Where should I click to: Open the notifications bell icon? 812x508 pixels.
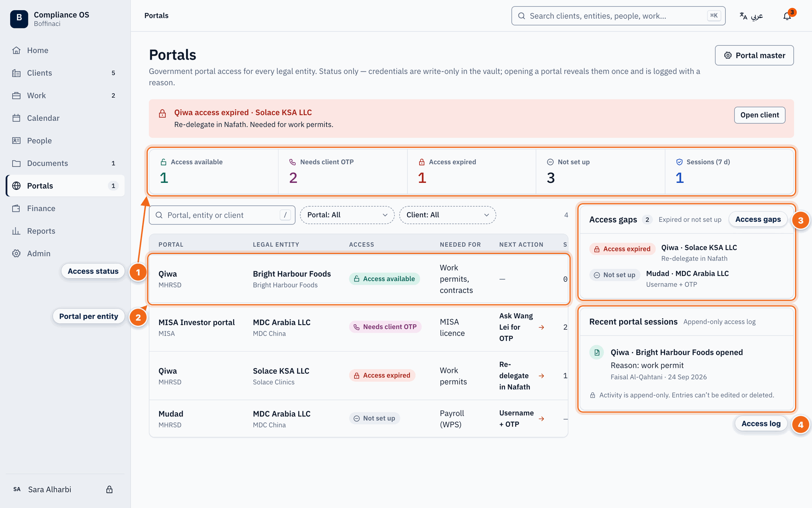(787, 16)
